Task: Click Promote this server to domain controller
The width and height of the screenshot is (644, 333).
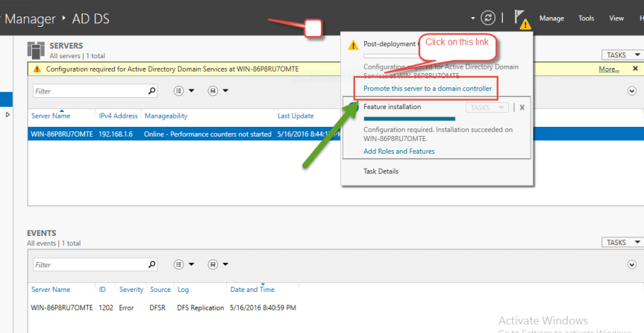Action: (428, 88)
